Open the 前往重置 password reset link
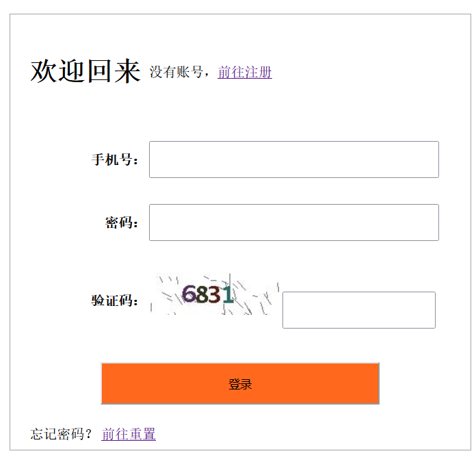The height and width of the screenshot is (460, 476). pyautogui.click(x=129, y=434)
